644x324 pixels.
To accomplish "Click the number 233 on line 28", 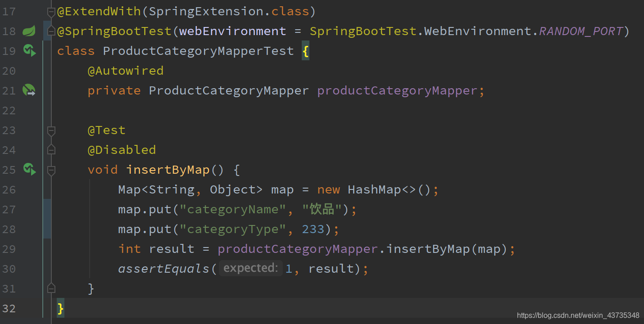I will pos(313,229).
